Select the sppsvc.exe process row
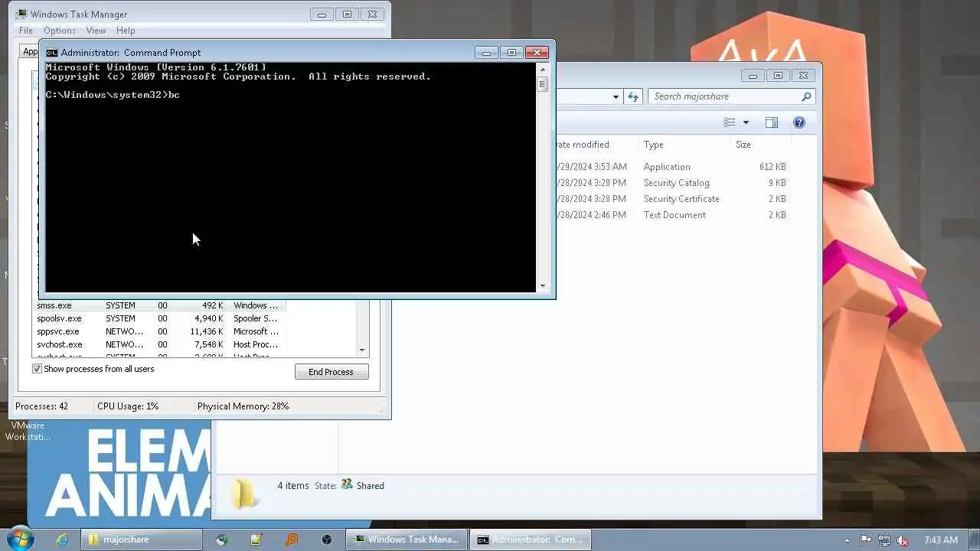The image size is (980, 551). coord(158,331)
